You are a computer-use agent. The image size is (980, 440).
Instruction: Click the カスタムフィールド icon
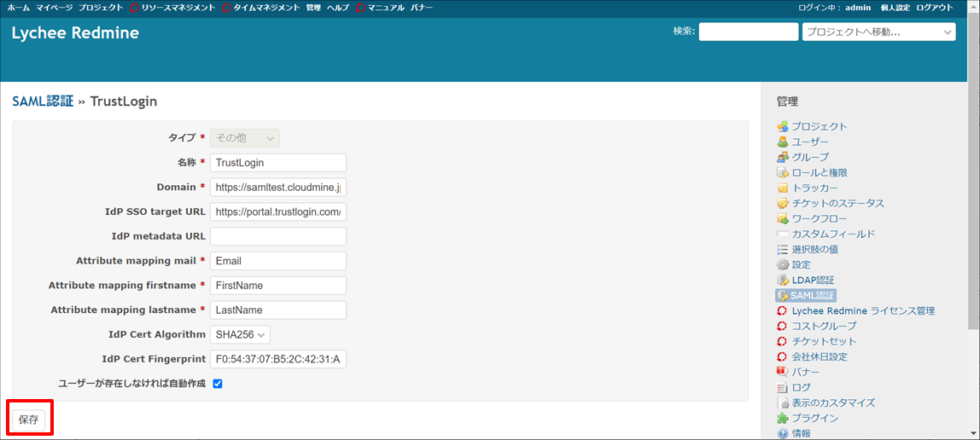pos(782,234)
